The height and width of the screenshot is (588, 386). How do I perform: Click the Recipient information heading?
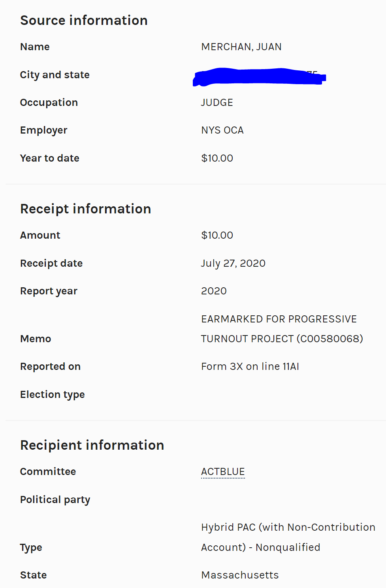[92, 445]
